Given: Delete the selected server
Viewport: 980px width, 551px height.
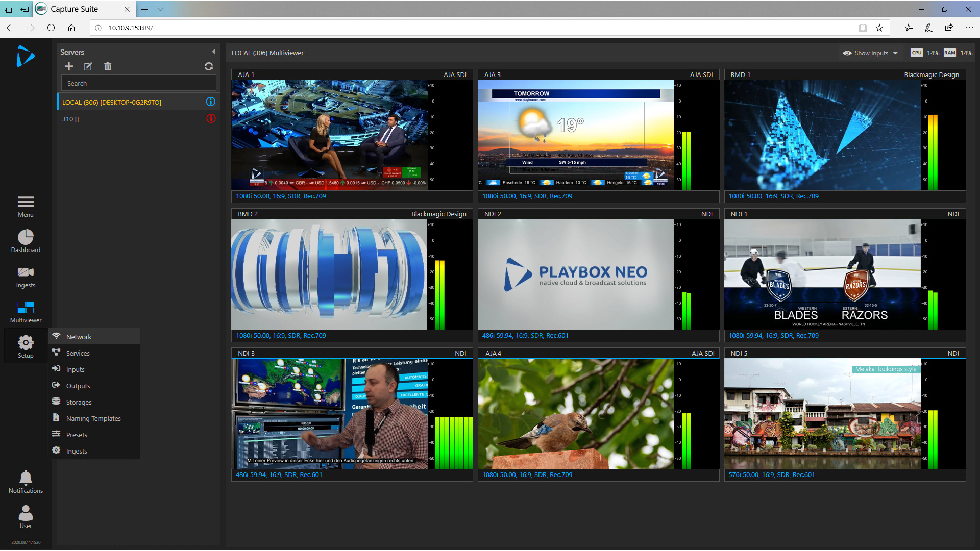Looking at the screenshot, I should point(107,66).
